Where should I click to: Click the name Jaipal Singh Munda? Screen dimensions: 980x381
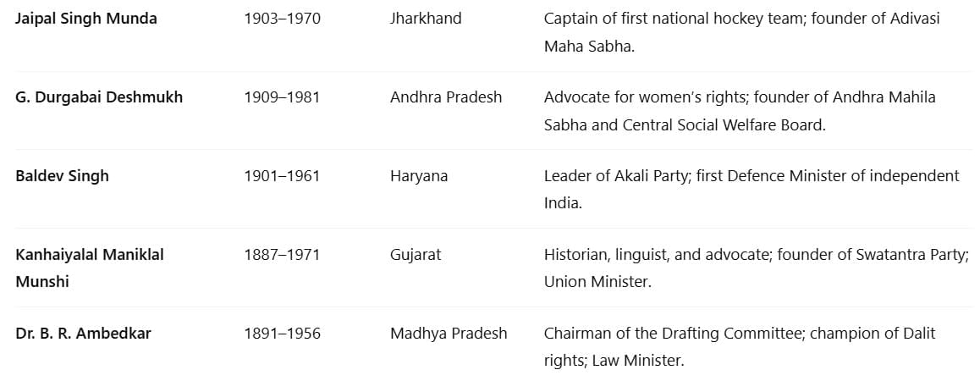tap(86, 19)
